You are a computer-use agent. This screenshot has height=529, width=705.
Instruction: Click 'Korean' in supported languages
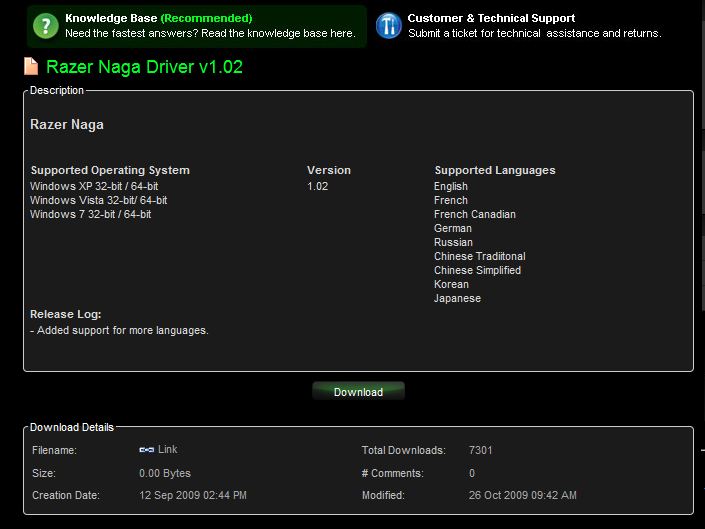point(451,285)
